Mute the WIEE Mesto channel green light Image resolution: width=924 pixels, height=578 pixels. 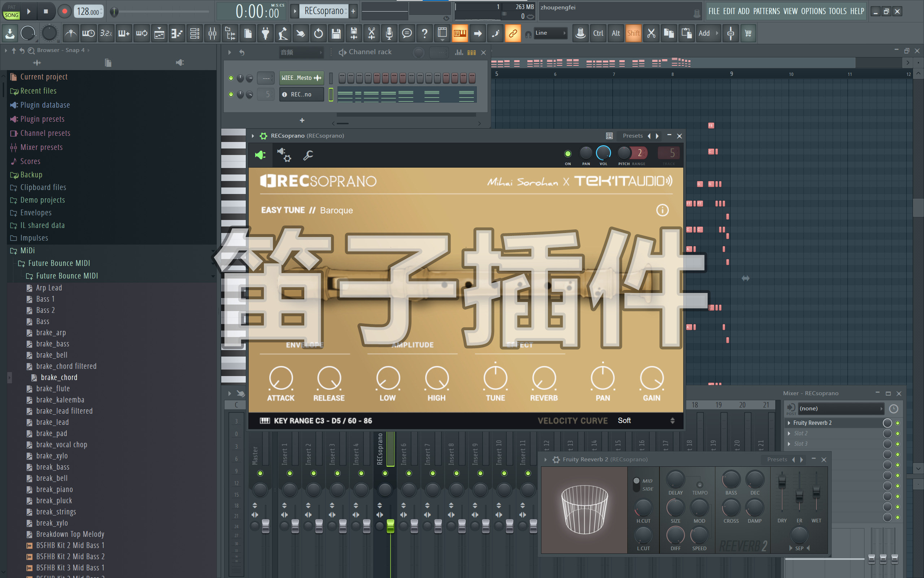point(231,78)
